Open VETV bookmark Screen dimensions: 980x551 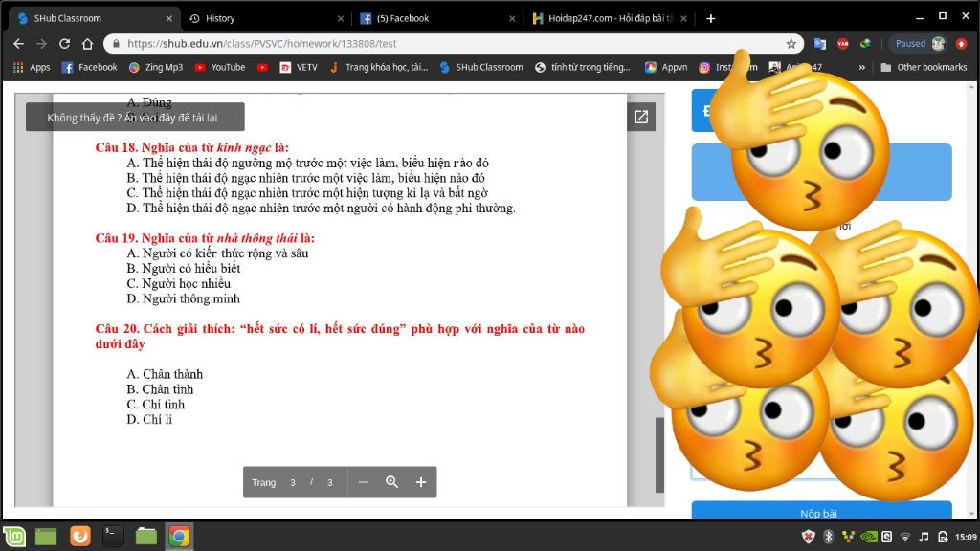click(299, 68)
